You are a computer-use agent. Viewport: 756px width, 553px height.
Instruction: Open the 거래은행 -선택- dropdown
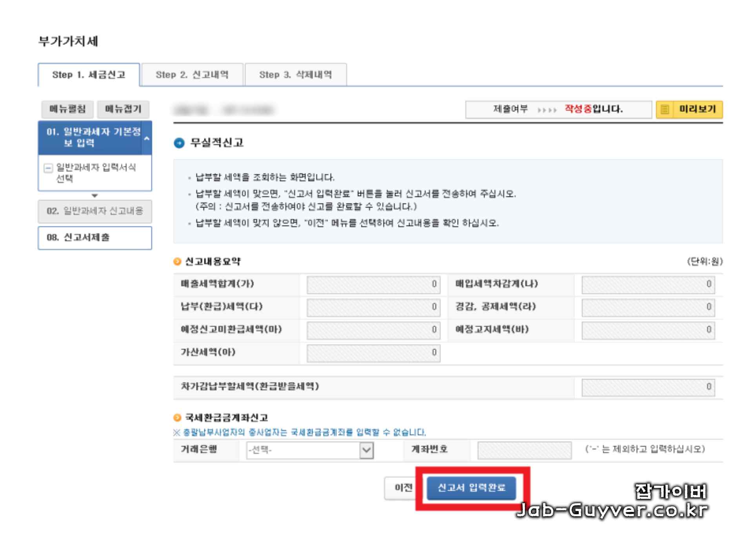(310, 450)
